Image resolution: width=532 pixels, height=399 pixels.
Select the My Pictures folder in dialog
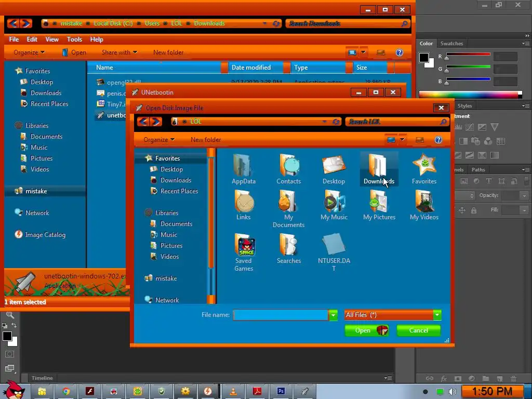379,205
